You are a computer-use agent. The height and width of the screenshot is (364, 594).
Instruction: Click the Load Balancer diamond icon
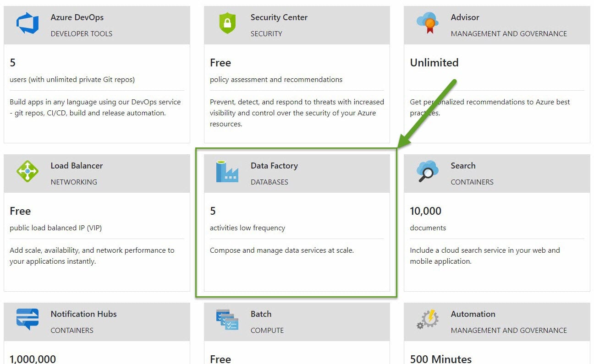(x=27, y=172)
